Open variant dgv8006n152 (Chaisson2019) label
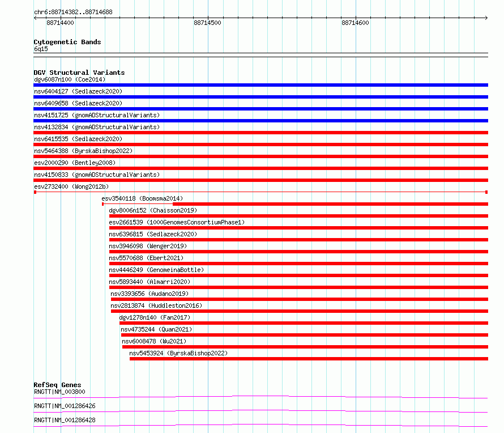This screenshot has height=433, width=504. pos(153,210)
